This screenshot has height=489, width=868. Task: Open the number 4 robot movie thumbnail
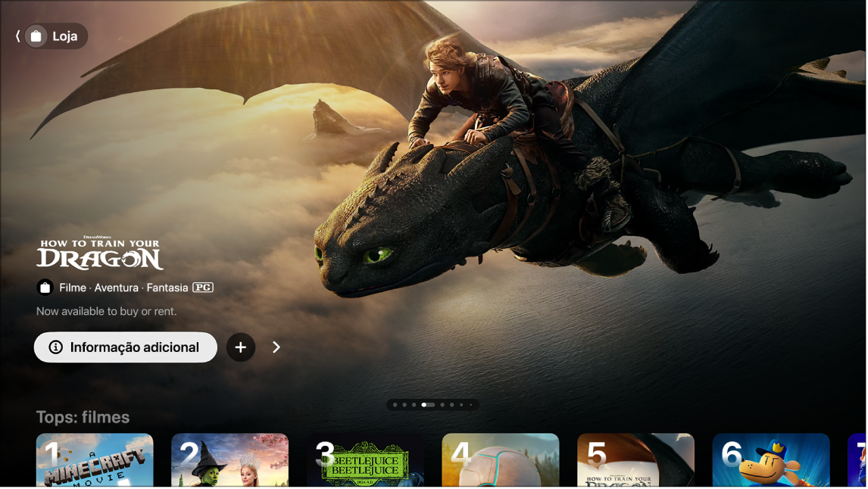[x=501, y=460]
